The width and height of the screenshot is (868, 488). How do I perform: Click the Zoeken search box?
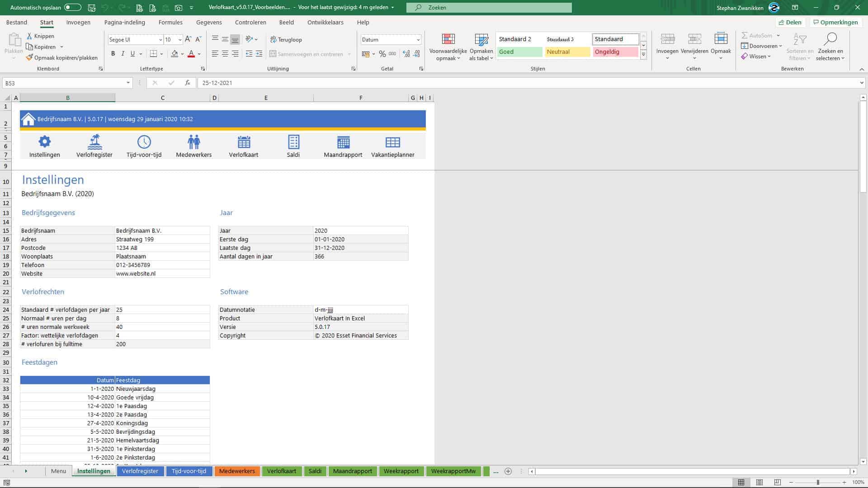coord(488,7)
